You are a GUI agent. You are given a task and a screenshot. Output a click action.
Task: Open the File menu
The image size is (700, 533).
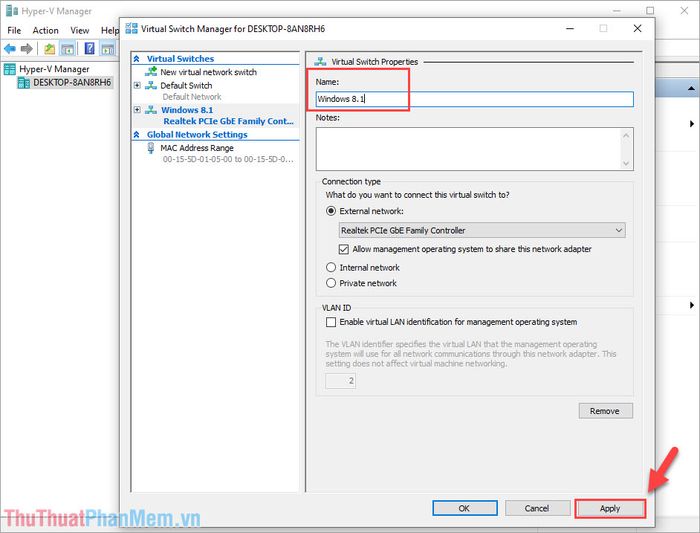pos(14,30)
